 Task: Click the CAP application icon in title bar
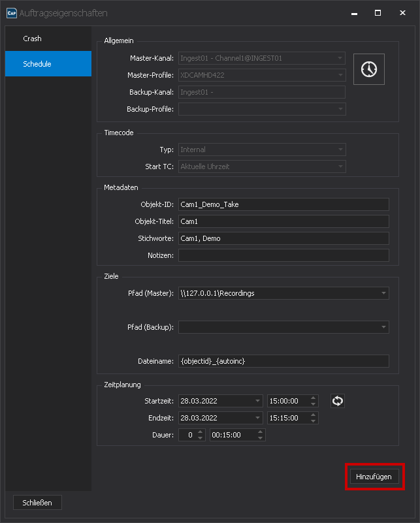[x=12, y=13]
